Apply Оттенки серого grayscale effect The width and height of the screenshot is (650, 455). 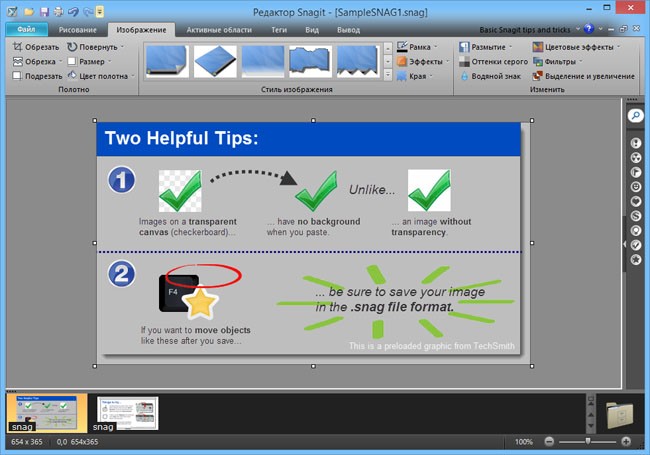coord(493,62)
